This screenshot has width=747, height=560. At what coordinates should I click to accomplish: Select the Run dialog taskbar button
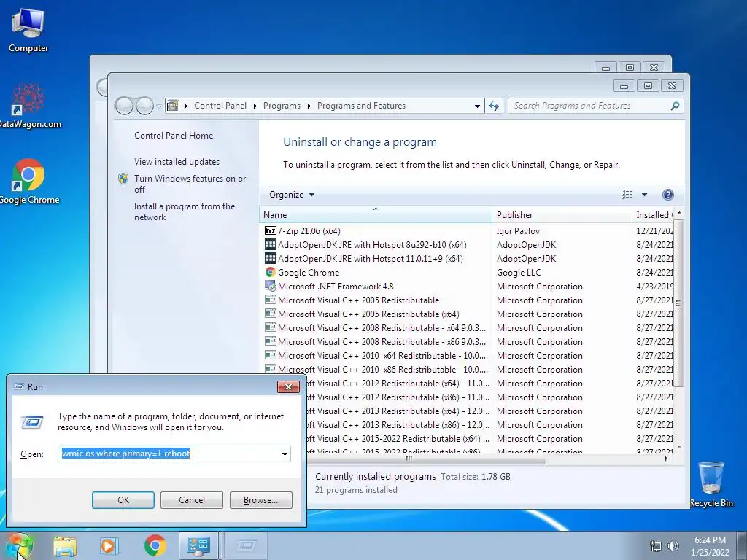click(246, 545)
